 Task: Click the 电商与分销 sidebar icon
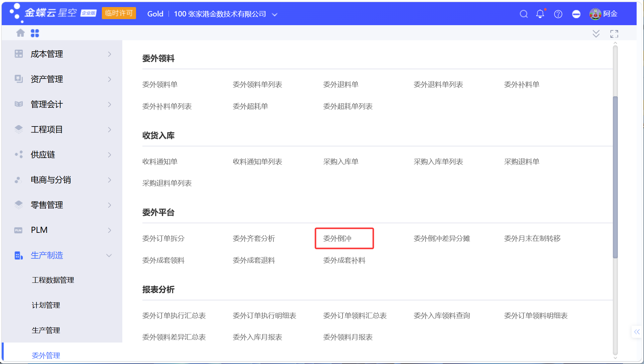[19, 179]
